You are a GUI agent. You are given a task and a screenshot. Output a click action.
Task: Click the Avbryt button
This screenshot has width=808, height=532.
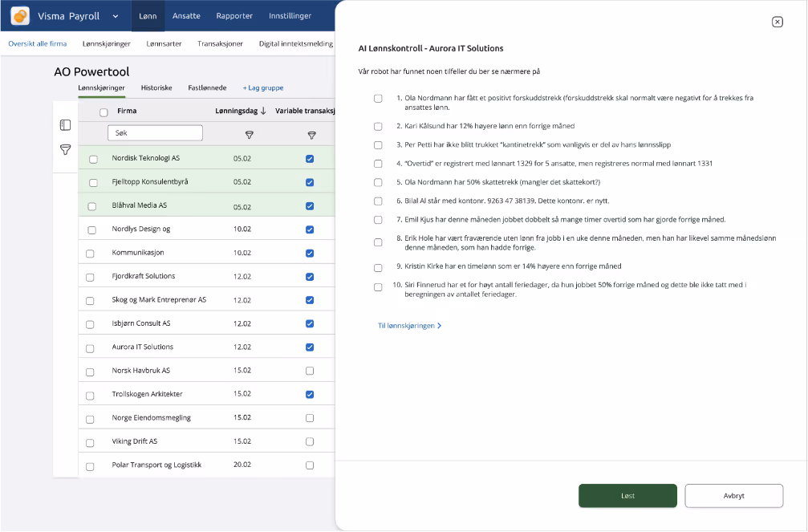click(x=734, y=495)
